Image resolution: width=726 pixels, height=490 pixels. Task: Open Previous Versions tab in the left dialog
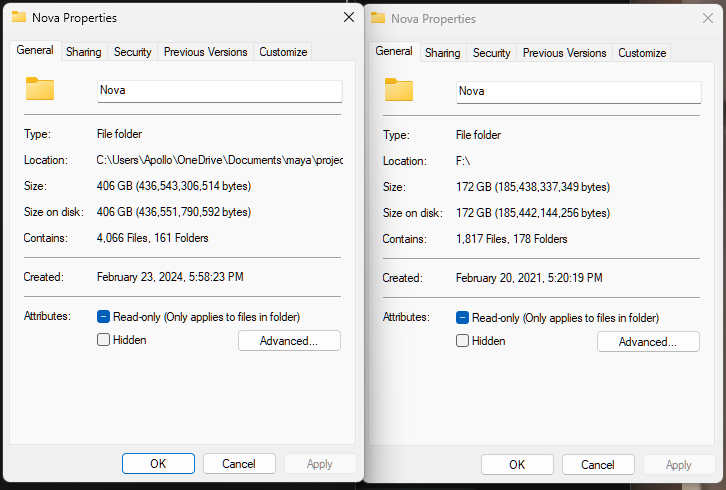[x=205, y=52]
